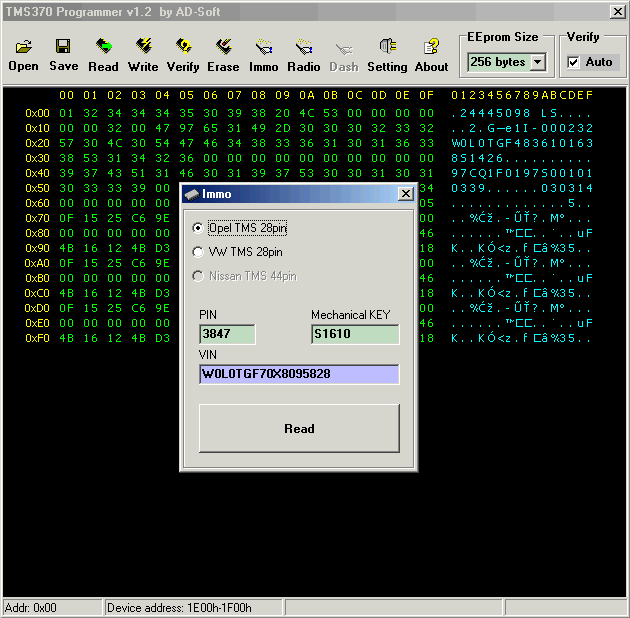
Task: Open the Setting tool
Action: coord(387,55)
